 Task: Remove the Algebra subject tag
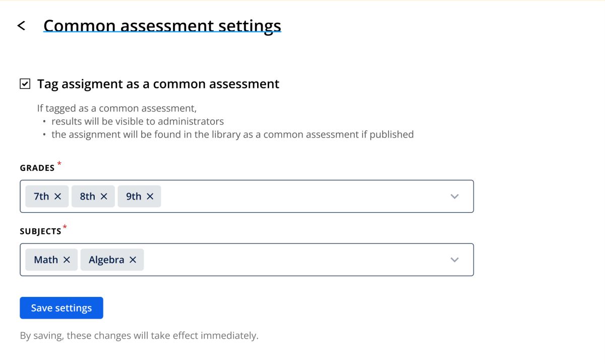pos(133,260)
